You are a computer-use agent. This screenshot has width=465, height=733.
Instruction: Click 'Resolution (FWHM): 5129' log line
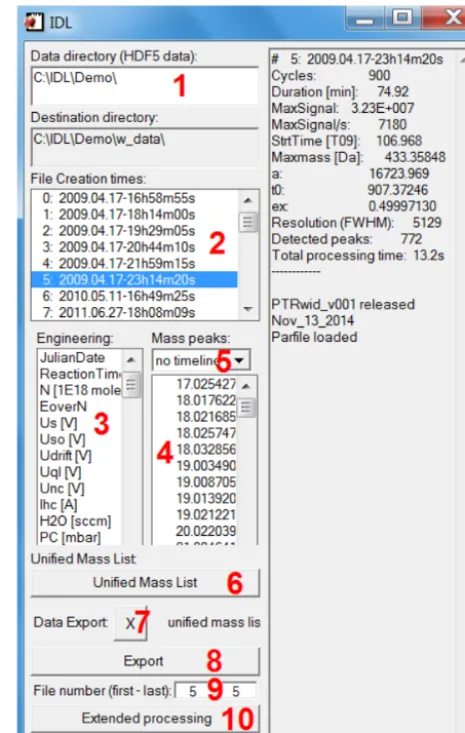[356, 223]
